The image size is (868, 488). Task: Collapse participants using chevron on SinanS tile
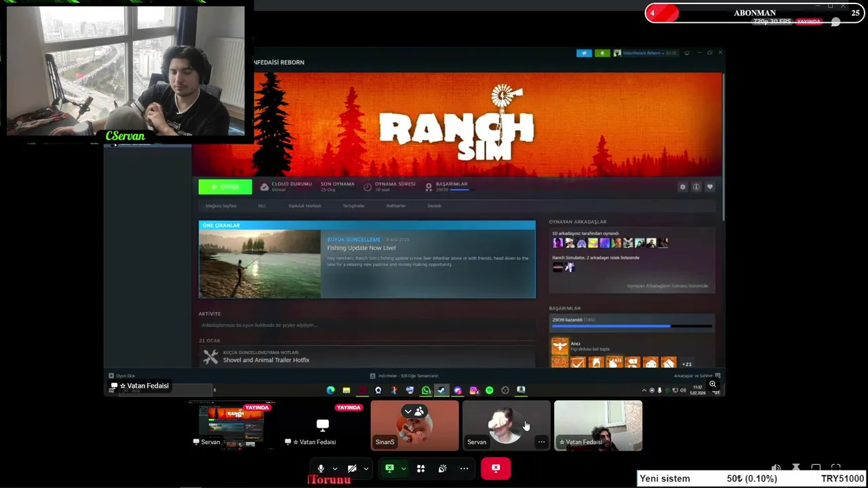(x=408, y=411)
